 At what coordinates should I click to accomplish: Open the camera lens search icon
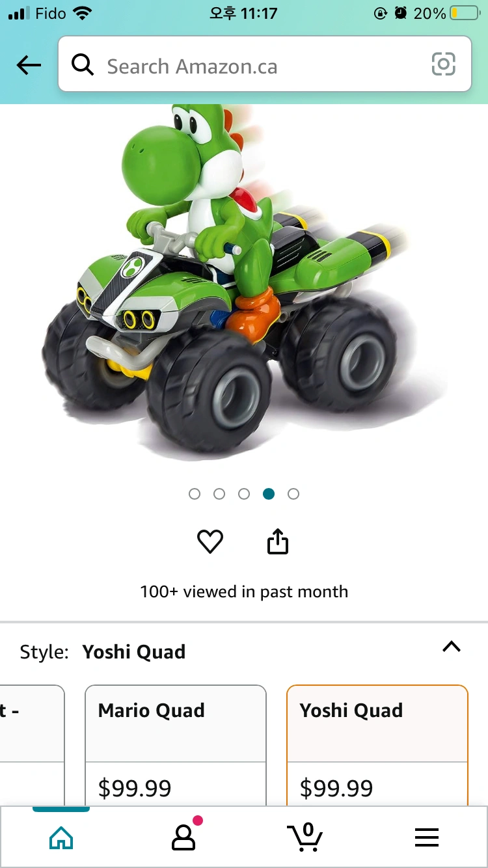(443, 64)
